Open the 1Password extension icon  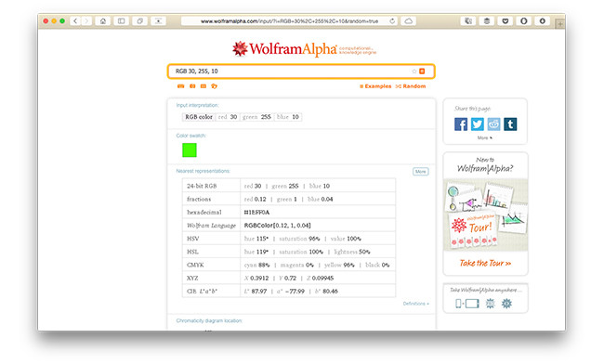coord(523,20)
